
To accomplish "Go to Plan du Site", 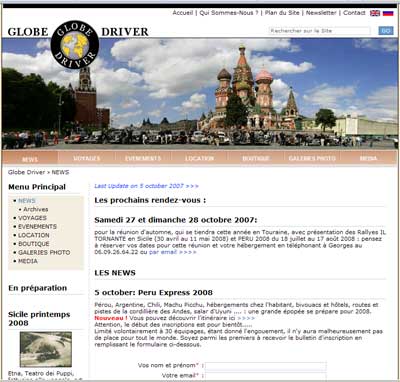I will (x=282, y=13).
